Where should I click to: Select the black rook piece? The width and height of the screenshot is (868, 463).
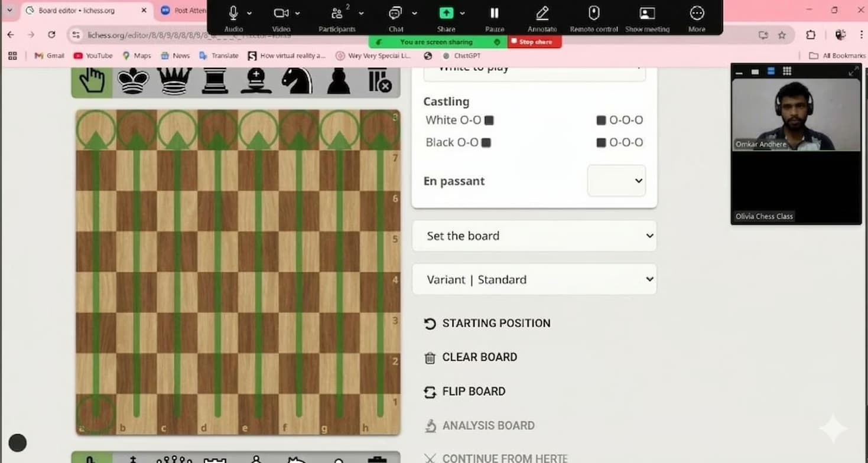coord(214,81)
